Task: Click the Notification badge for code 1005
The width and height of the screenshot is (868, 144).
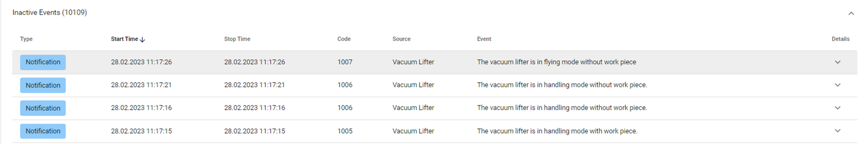Action: pyautogui.click(x=43, y=131)
